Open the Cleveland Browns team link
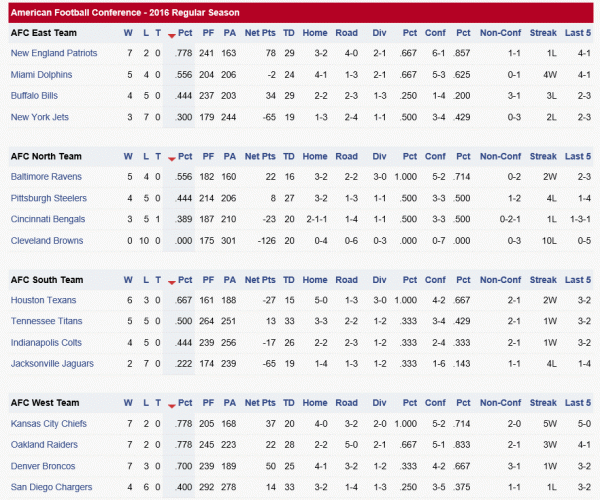 pos(47,241)
